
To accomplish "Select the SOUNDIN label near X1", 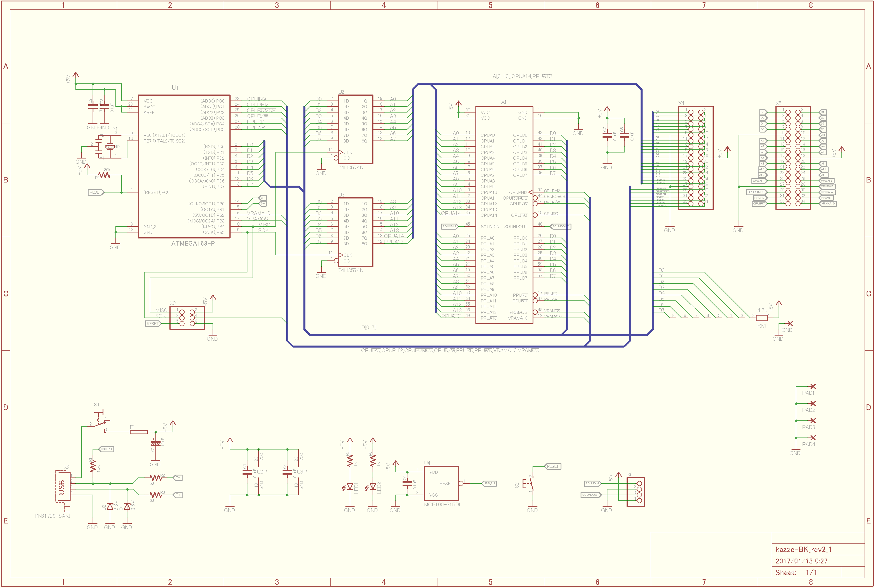I will coord(449,226).
